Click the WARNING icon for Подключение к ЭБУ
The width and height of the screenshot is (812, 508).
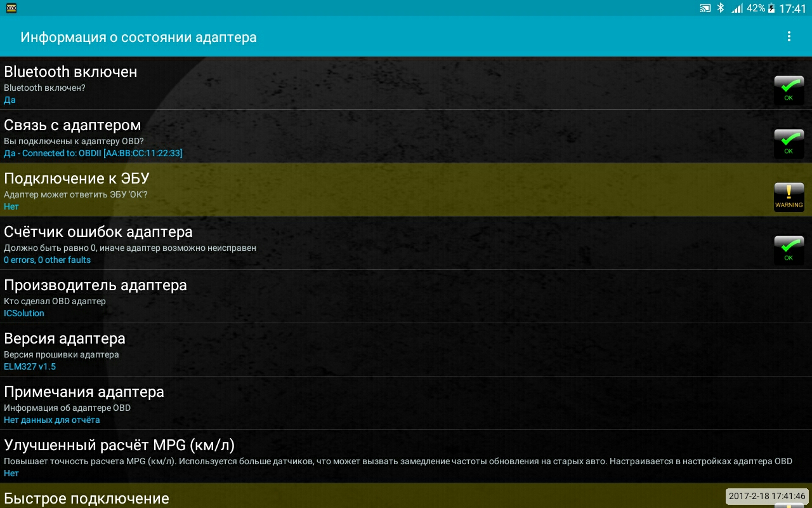[x=789, y=197]
